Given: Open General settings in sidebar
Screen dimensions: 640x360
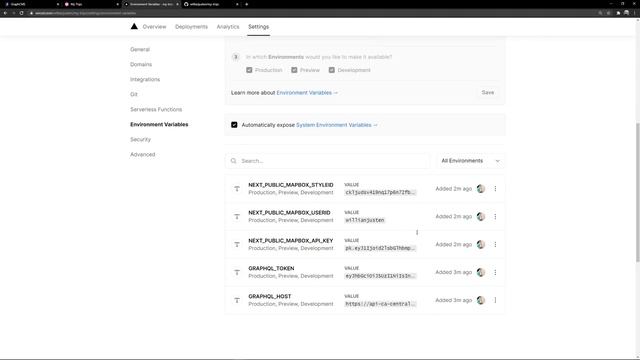Looking at the screenshot, I should (140, 49).
